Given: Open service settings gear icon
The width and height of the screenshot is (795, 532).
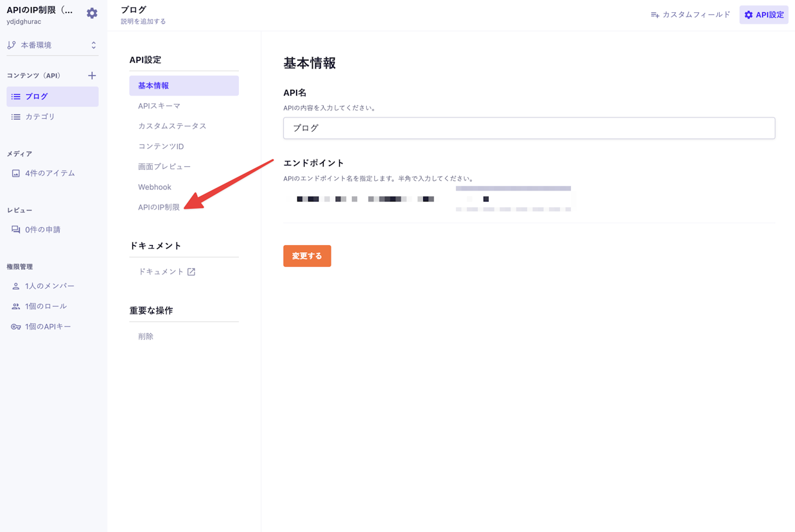Looking at the screenshot, I should (x=92, y=13).
